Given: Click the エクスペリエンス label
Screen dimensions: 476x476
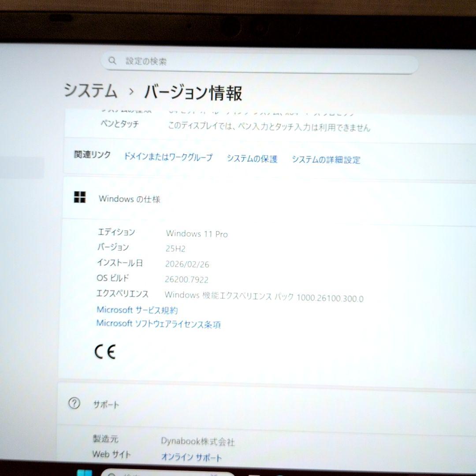Looking at the screenshot, I should tap(123, 294).
